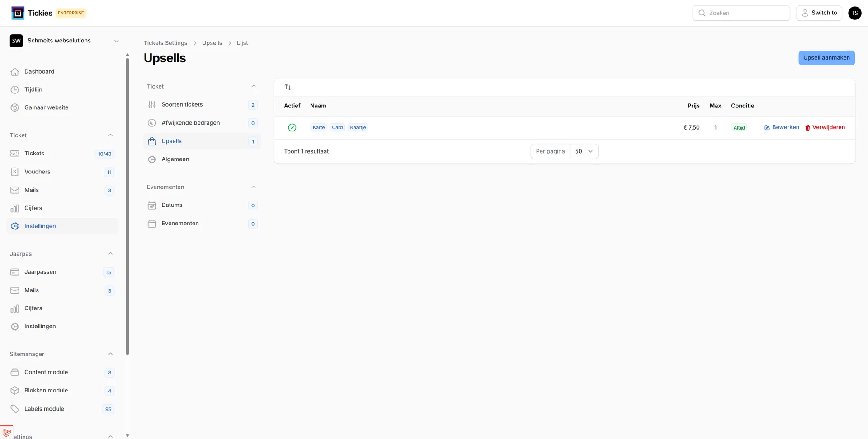Toggle the green Actief checkmark
This screenshot has width=868, height=439.
pos(292,128)
